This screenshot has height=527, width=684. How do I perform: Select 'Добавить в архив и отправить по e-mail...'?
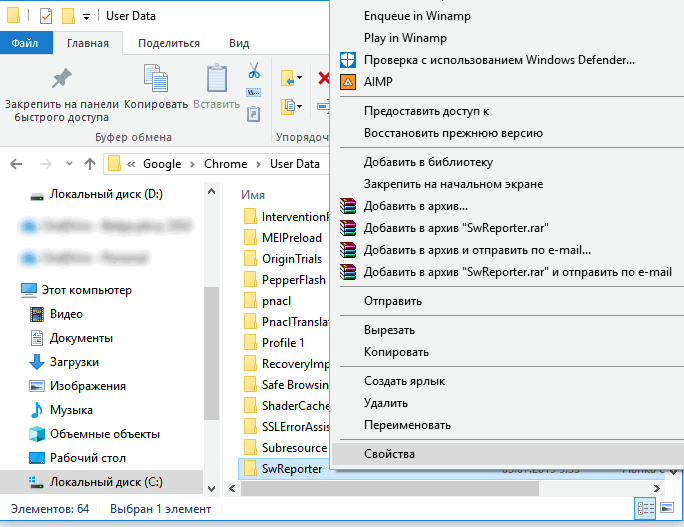(x=477, y=250)
